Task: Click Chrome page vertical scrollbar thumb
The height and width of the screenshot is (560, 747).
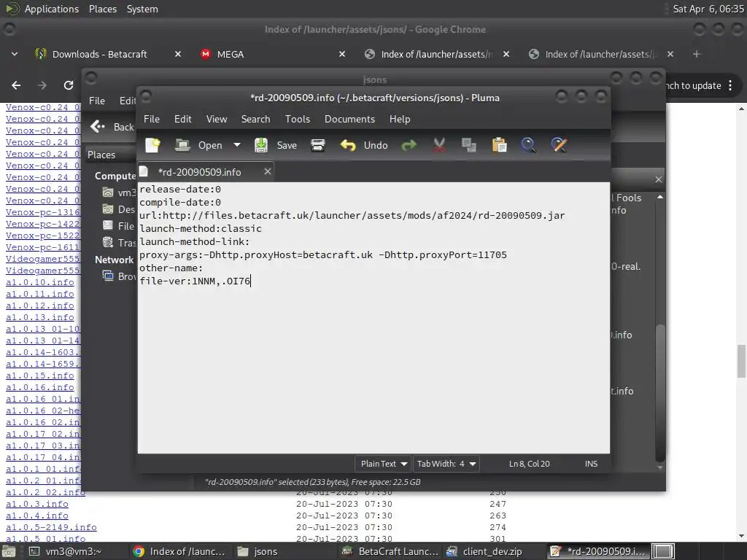Action: point(741,360)
